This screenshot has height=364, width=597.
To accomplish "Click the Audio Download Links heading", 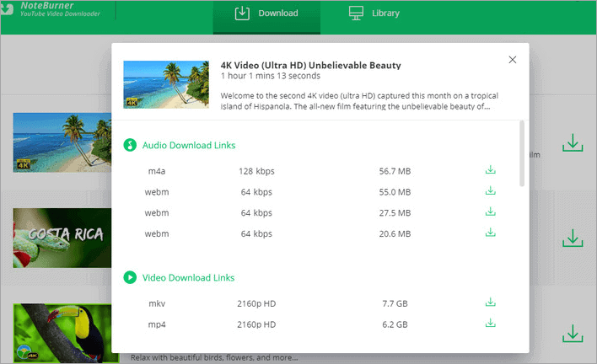I will [x=189, y=145].
